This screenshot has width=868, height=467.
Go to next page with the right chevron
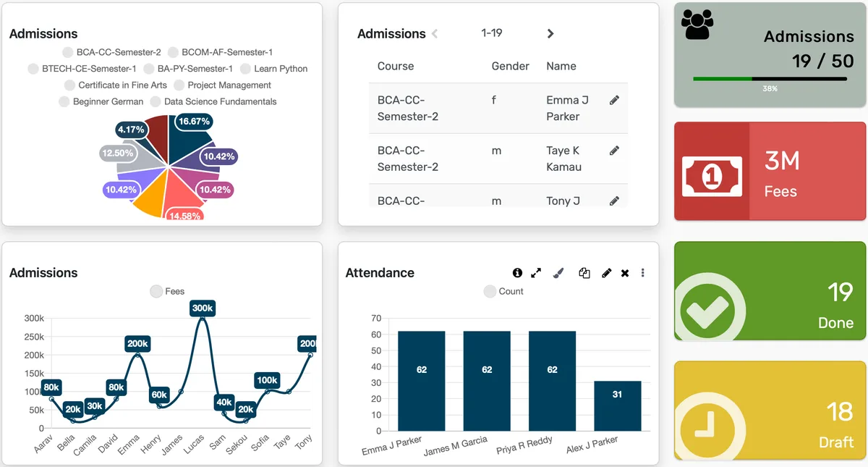pyautogui.click(x=550, y=33)
